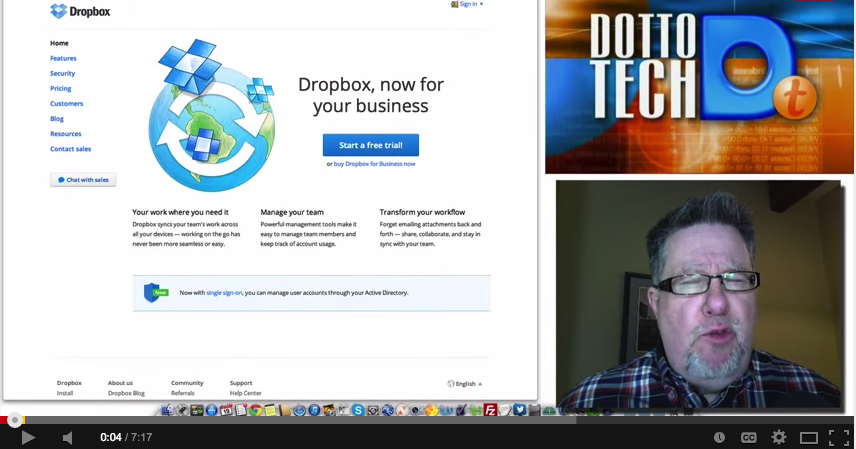The width and height of the screenshot is (856, 449).
Task: Follow the single sign-on link
Action: tap(224, 293)
